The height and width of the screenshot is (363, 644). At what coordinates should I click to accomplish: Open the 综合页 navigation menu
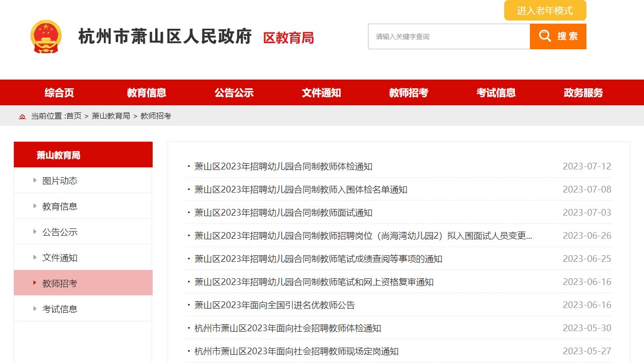pos(59,92)
